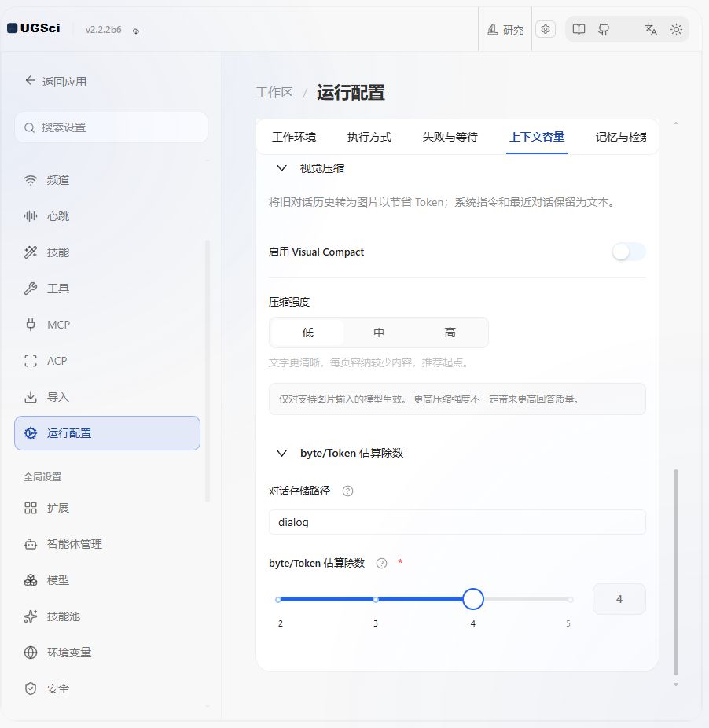Open the settings gear in top bar

point(546,29)
